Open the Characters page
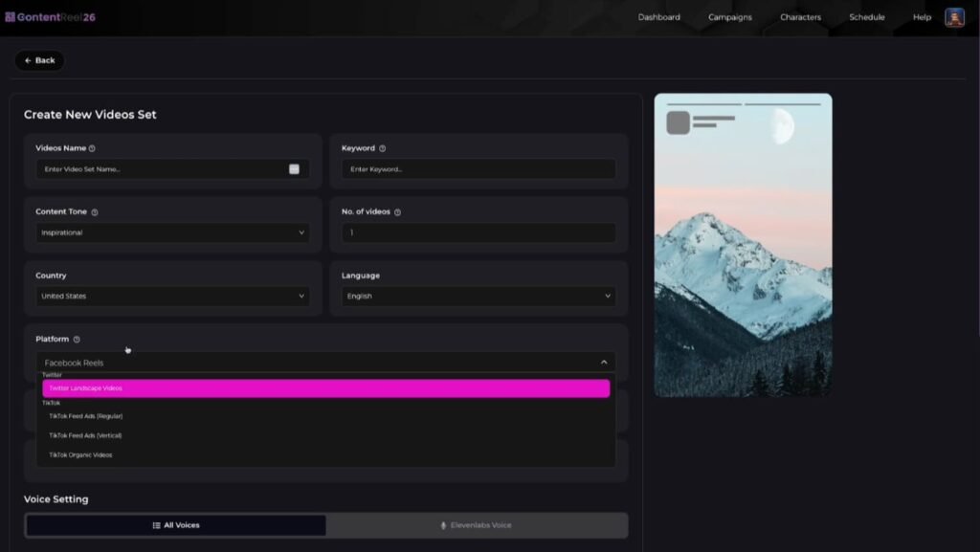 click(799, 16)
